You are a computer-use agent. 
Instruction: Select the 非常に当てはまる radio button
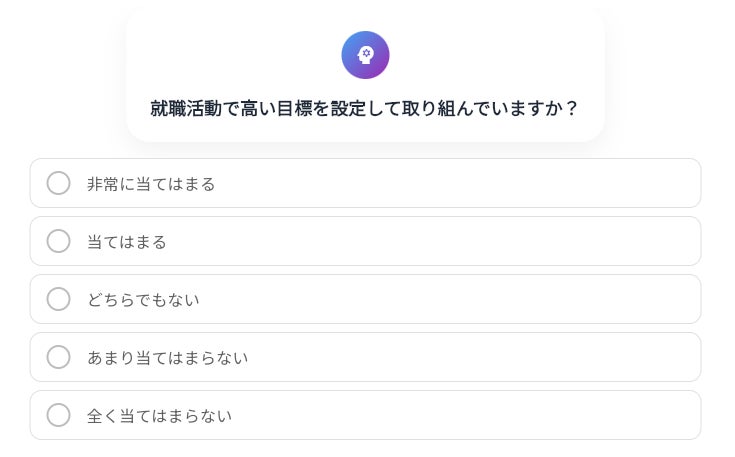point(59,183)
